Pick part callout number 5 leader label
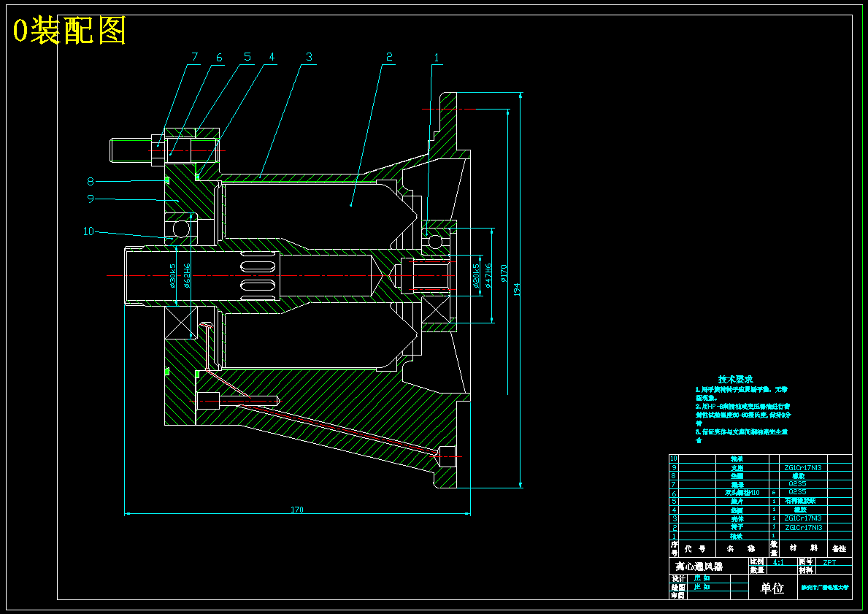The width and height of the screenshot is (868, 614). coord(247,56)
